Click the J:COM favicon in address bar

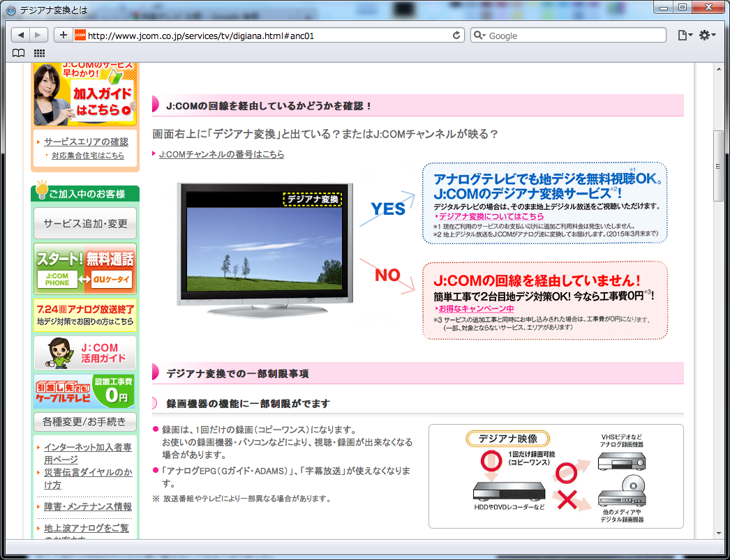(x=80, y=36)
